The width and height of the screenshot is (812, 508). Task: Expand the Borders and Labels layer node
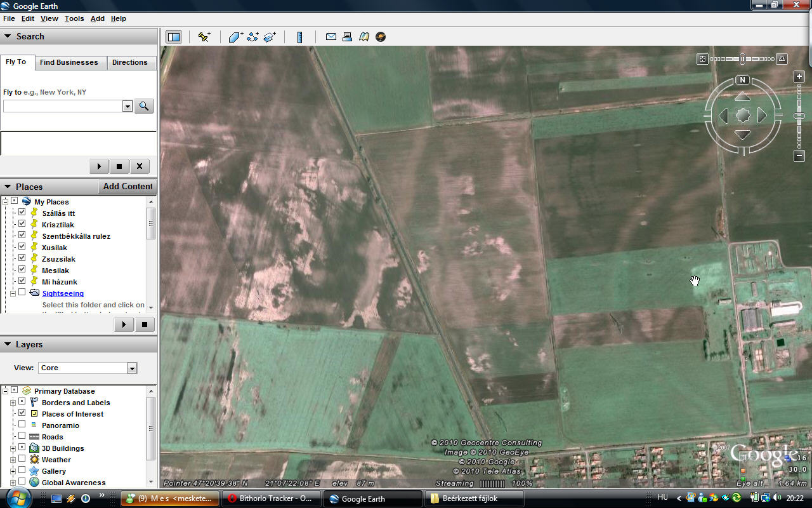click(x=13, y=402)
